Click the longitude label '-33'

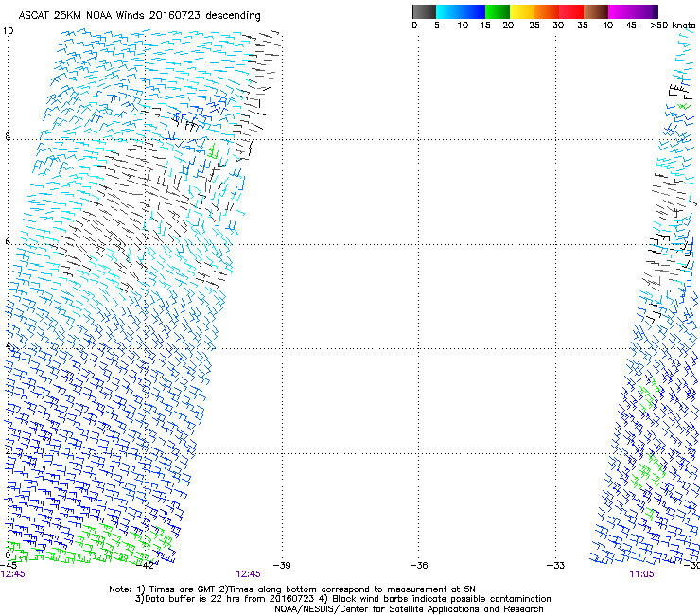(556, 565)
